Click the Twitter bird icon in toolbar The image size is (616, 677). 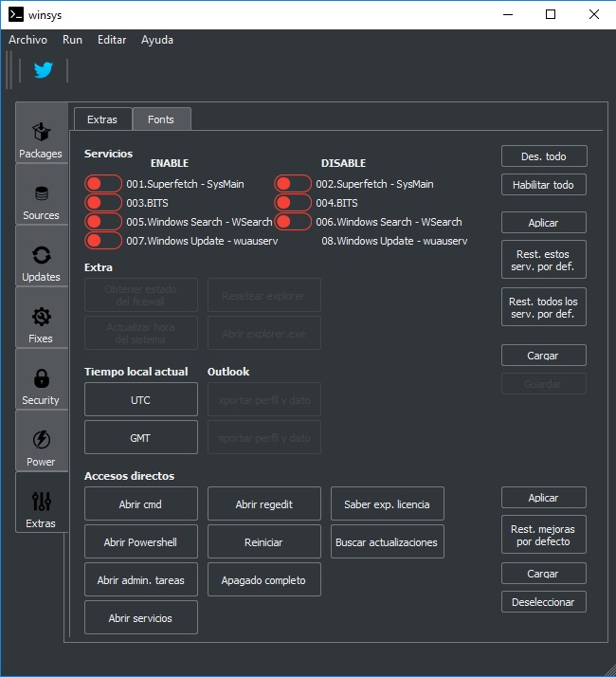pos(43,70)
